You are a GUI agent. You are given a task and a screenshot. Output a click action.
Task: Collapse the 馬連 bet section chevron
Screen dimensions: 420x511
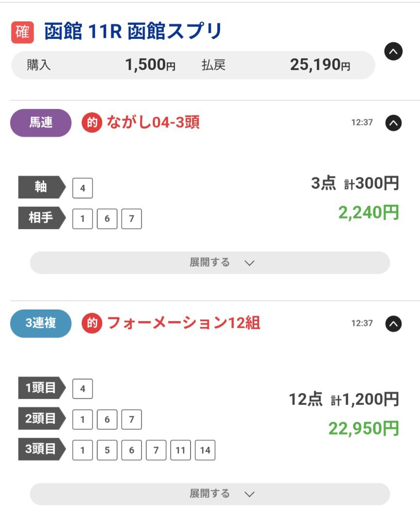tap(393, 123)
